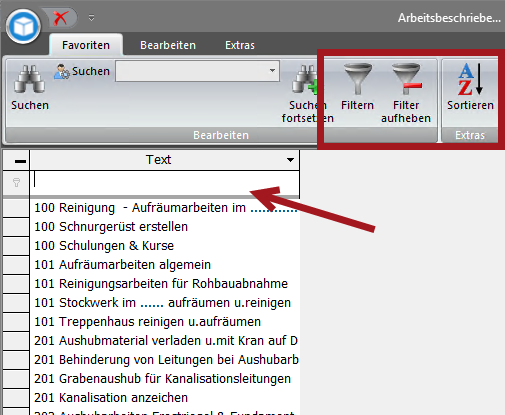This screenshot has height=415, width=505.
Task: Click the Suchen fortsetzen binoculars icon
Action: click(x=305, y=79)
